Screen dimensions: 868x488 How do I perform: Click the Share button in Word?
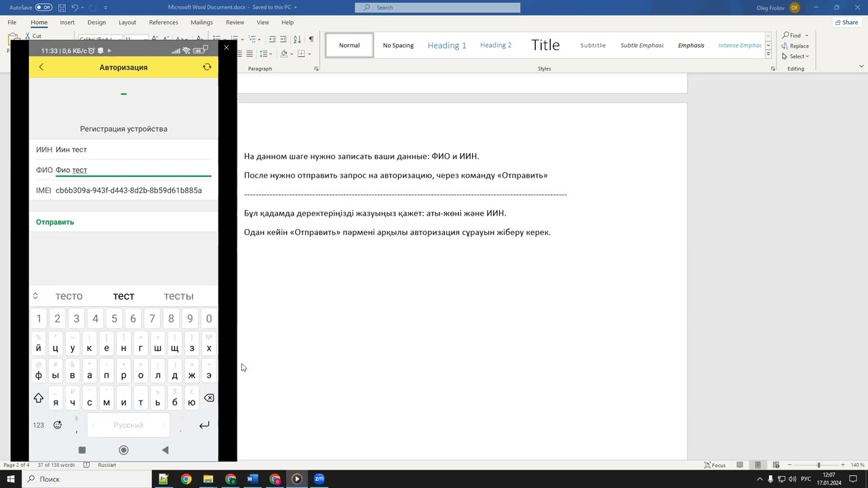(x=846, y=22)
